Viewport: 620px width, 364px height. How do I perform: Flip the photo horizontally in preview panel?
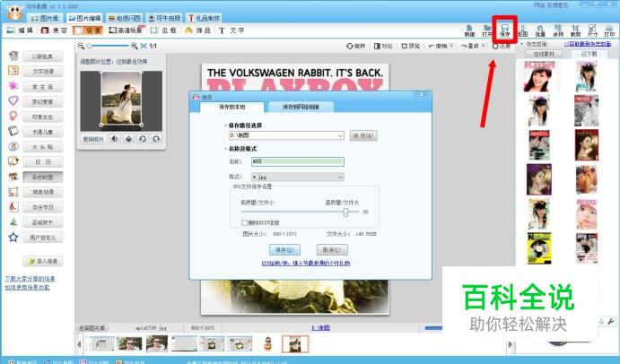(115, 139)
